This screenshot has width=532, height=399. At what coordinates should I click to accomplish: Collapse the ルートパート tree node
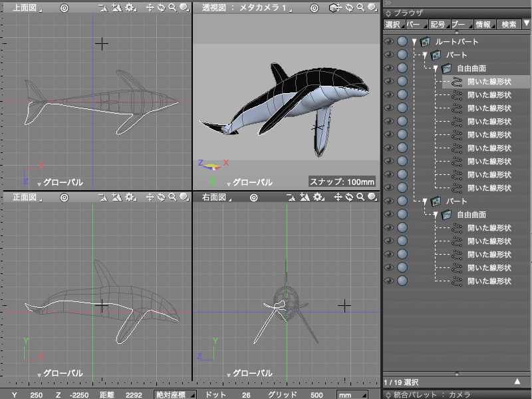pos(414,41)
